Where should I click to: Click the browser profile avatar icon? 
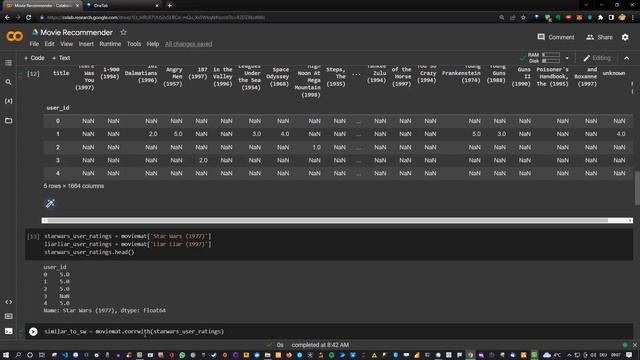[x=622, y=18]
